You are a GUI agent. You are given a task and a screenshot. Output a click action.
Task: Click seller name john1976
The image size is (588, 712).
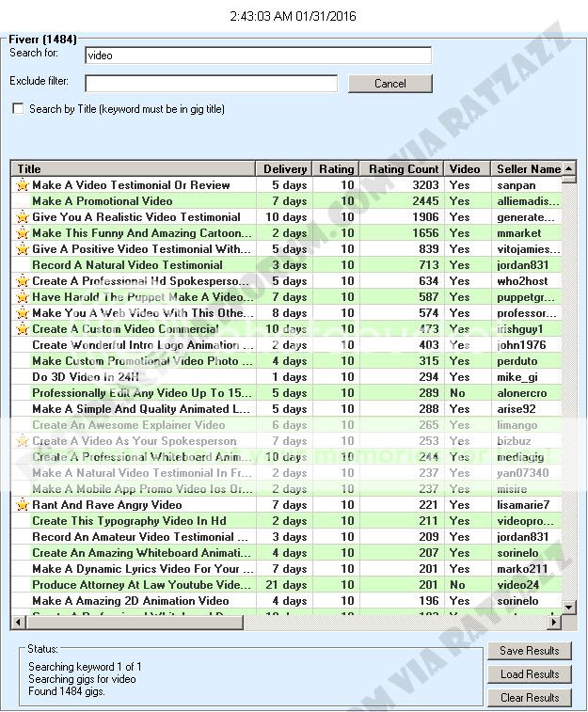tap(521, 345)
